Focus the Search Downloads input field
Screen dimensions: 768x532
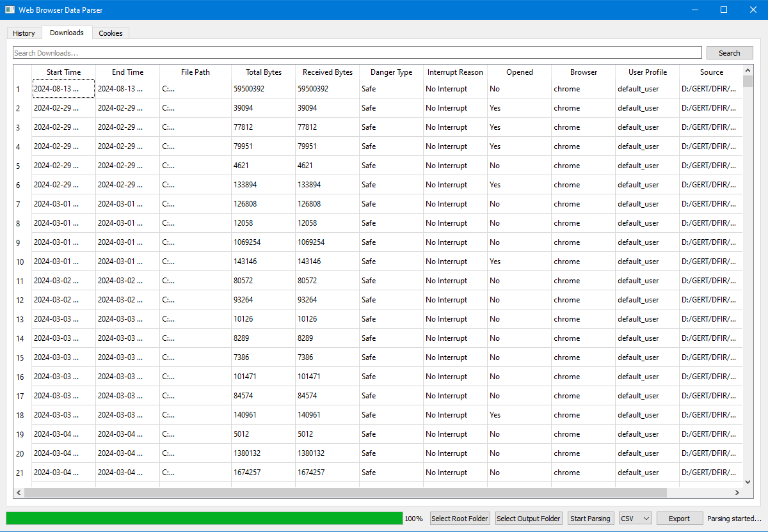tap(358, 53)
